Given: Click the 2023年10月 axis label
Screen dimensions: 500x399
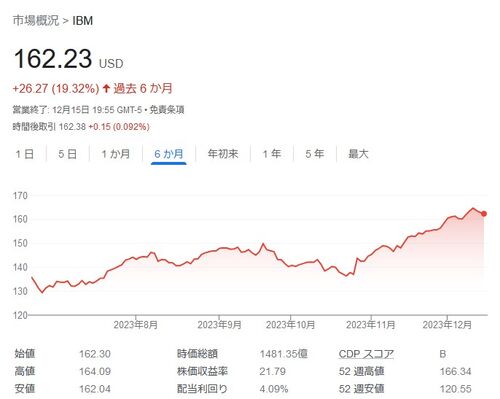Looking at the screenshot, I should pyautogui.click(x=290, y=325).
